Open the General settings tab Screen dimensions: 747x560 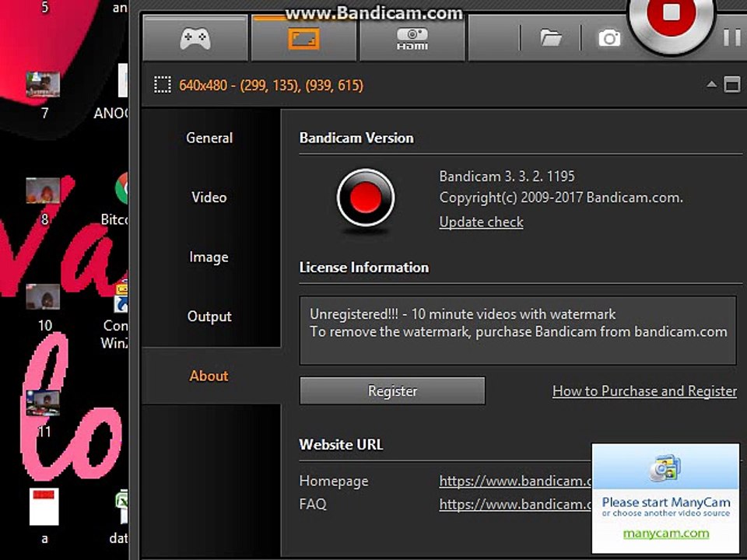(209, 138)
